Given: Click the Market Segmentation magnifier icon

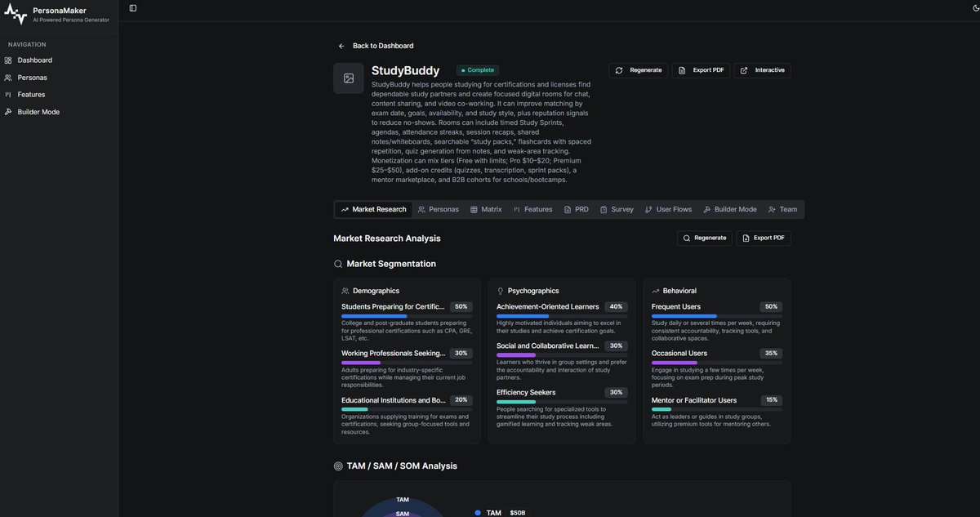Looking at the screenshot, I should pos(338,265).
